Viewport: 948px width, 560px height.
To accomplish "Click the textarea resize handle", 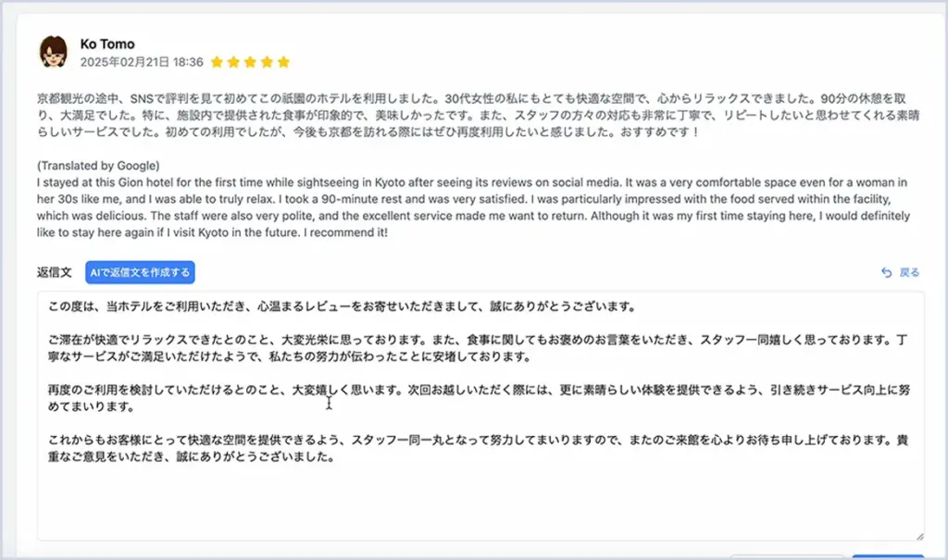I will [919, 536].
